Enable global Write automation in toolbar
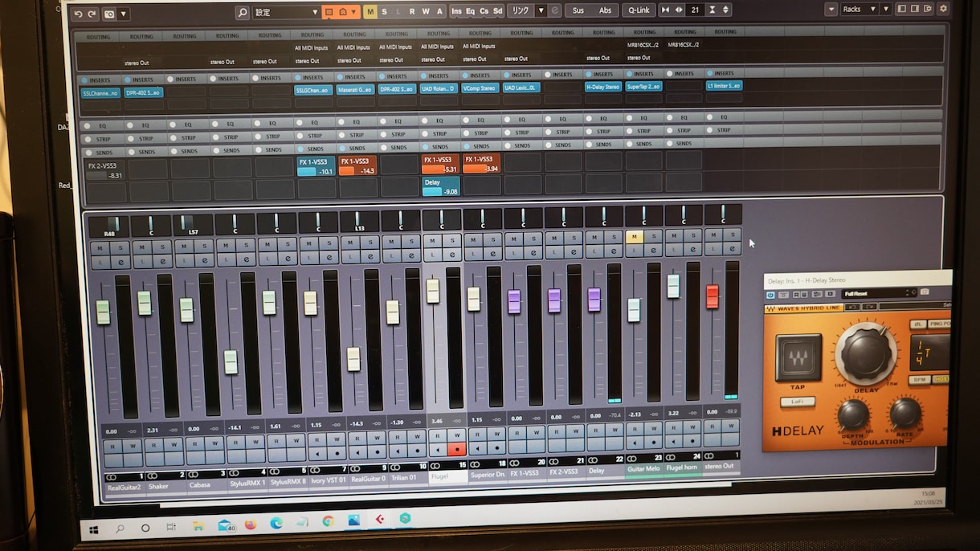 pos(426,11)
